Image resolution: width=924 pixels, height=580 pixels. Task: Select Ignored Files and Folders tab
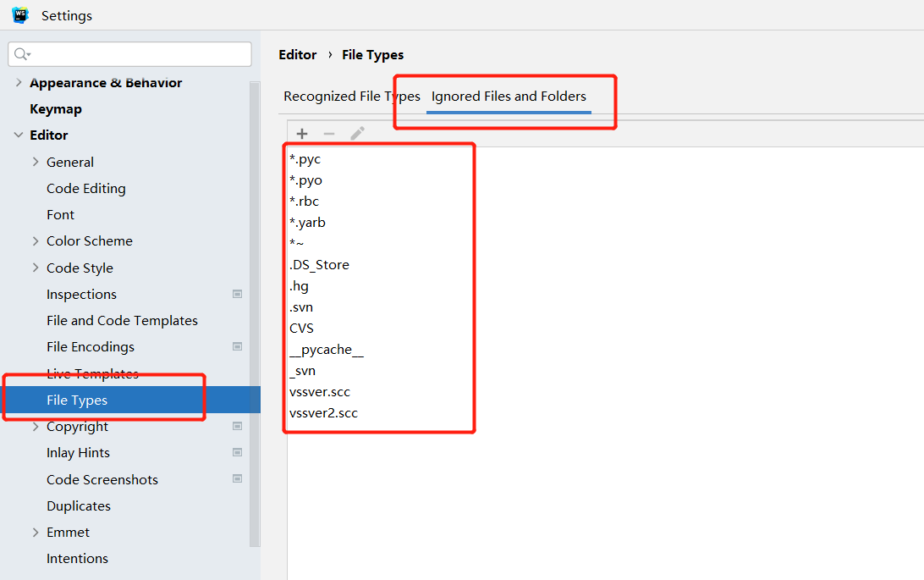[509, 96]
